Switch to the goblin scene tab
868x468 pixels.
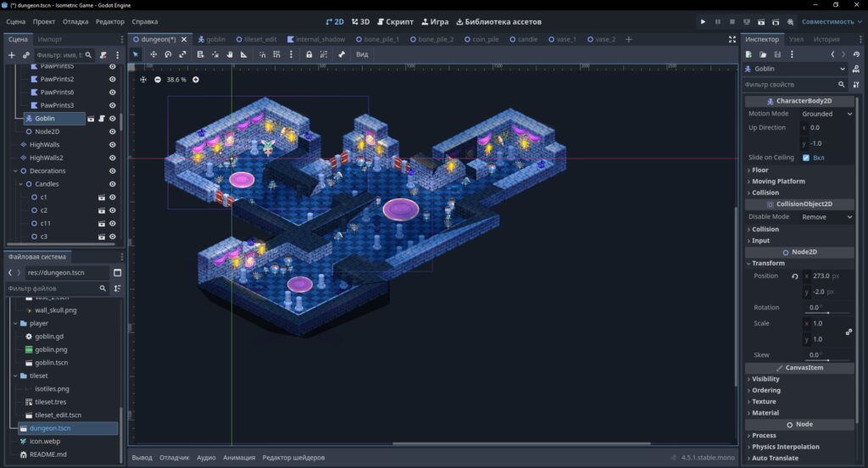pyautogui.click(x=212, y=39)
